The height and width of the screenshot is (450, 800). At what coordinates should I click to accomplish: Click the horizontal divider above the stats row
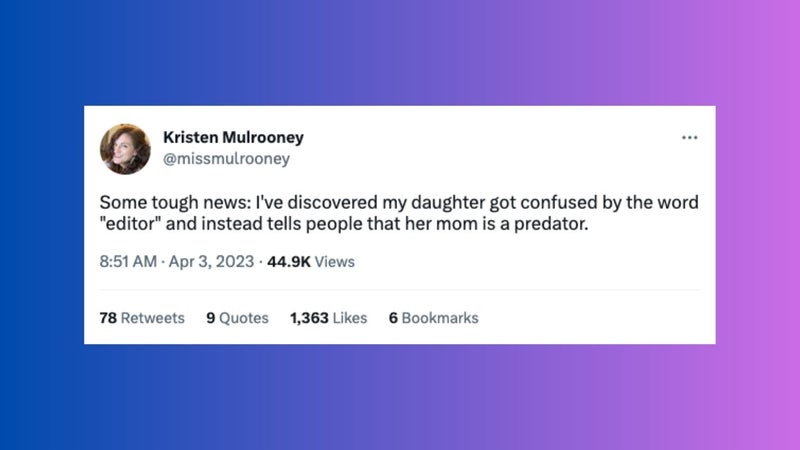click(400, 290)
